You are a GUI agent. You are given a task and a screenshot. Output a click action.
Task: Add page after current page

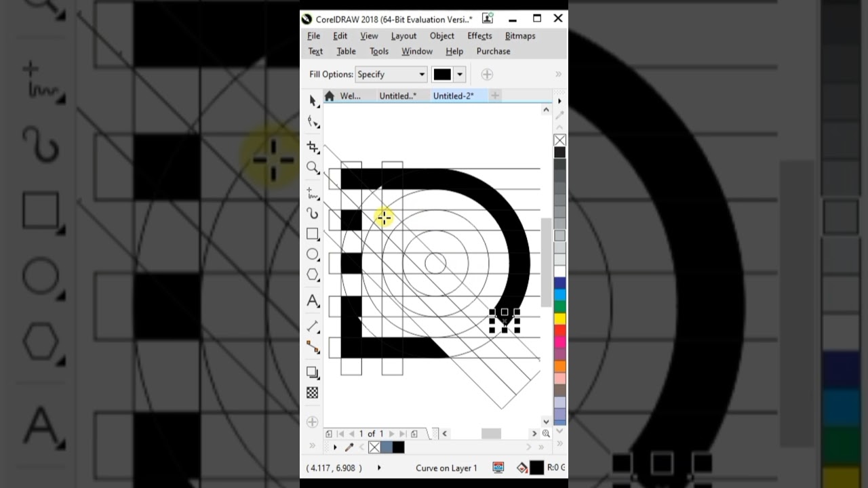coord(414,434)
